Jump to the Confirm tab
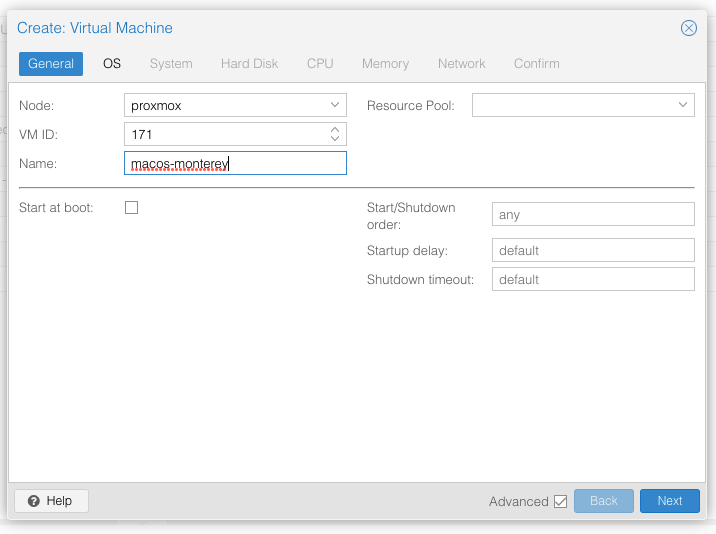This screenshot has width=716, height=534. click(x=537, y=63)
